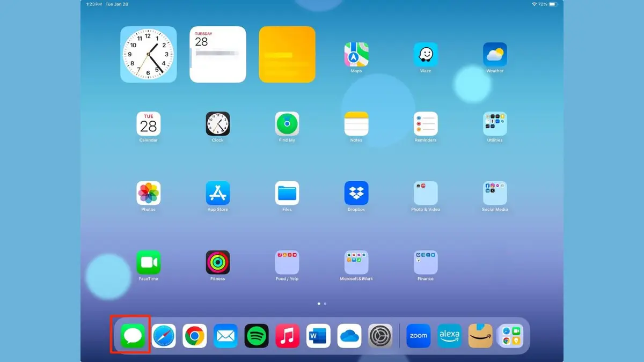Tap the Wi-Fi status icon
The image size is (644, 362).
coord(534,4)
